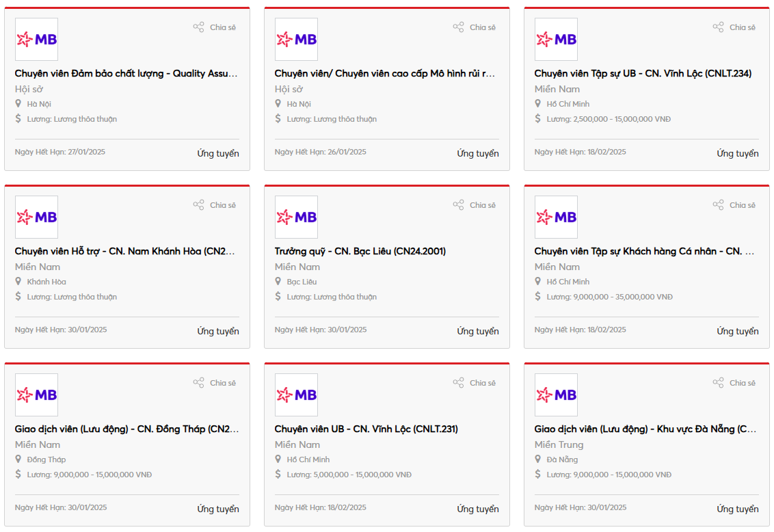Apply via Ứng tuyển on Nam Khánh Hòa card
Viewport: 774px width, 532px height.
[x=218, y=331]
